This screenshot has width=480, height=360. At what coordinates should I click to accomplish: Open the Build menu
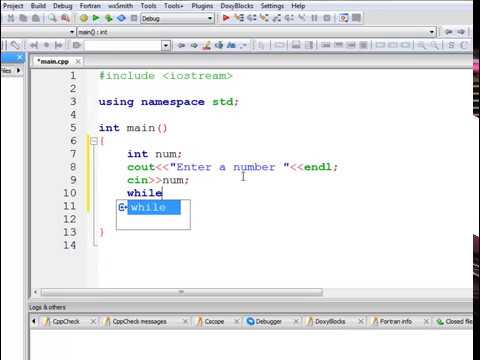pyautogui.click(x=38, y=6)
